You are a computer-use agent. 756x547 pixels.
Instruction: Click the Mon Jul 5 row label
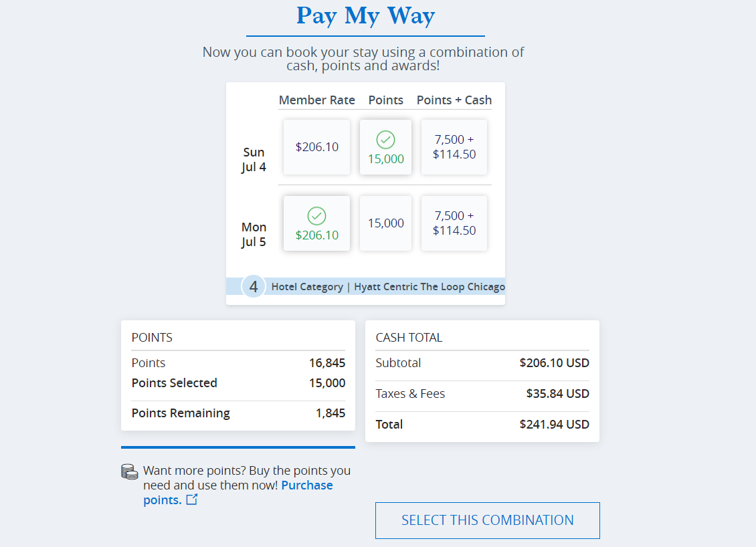coord(254,235)
